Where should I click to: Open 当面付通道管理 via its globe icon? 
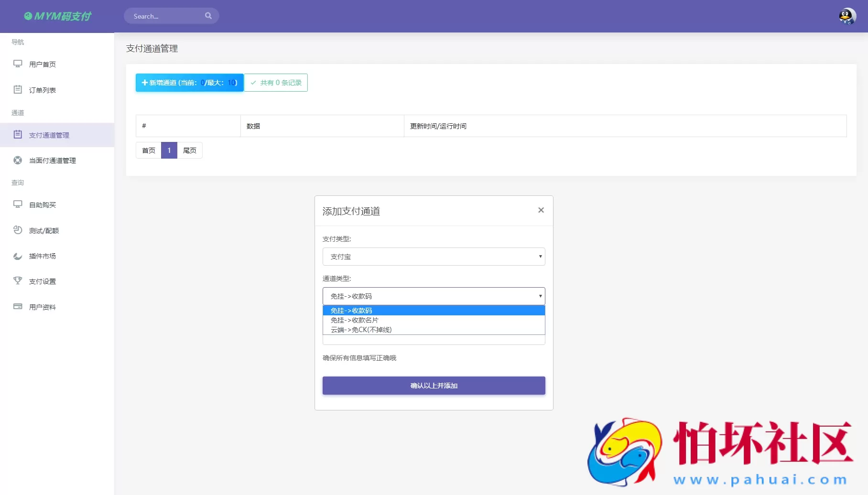tap(18, 160)
